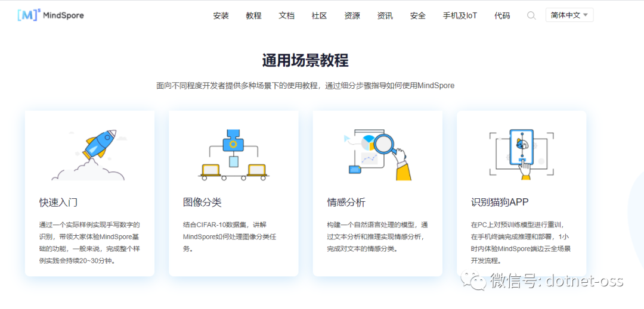Click the 图像分类 pipeline illustration

pyautogui.click(x=233, y=155)
